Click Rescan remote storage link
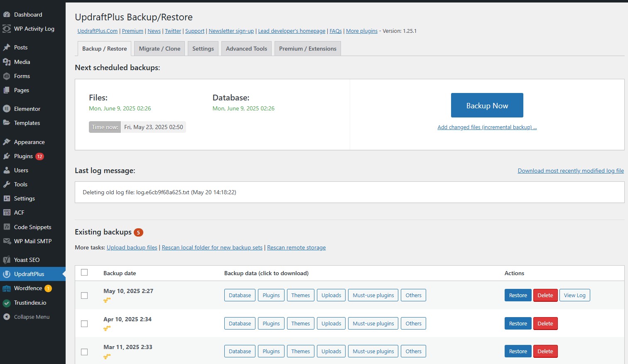Image resolution: width=628 pixels, height=364 pixels. pos(297,247)
